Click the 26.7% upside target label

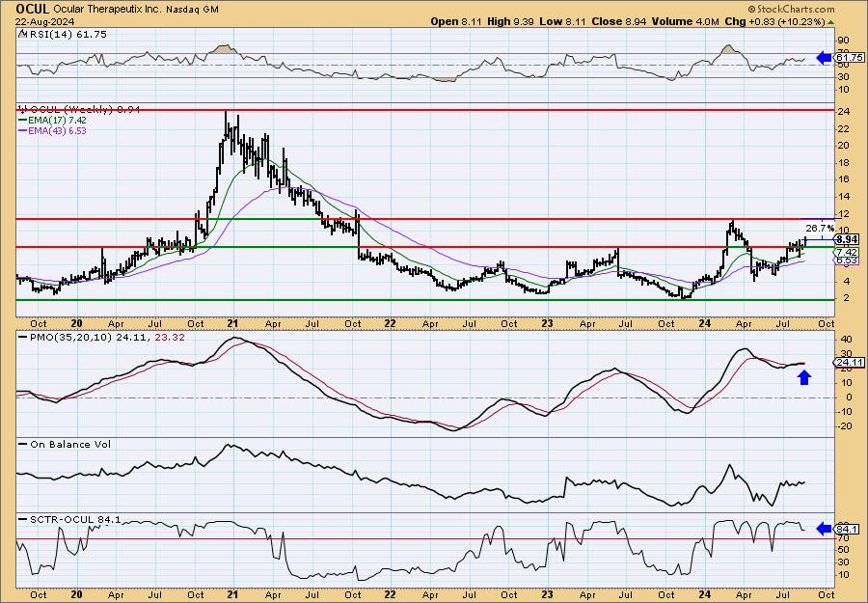[x=819, y=228]
